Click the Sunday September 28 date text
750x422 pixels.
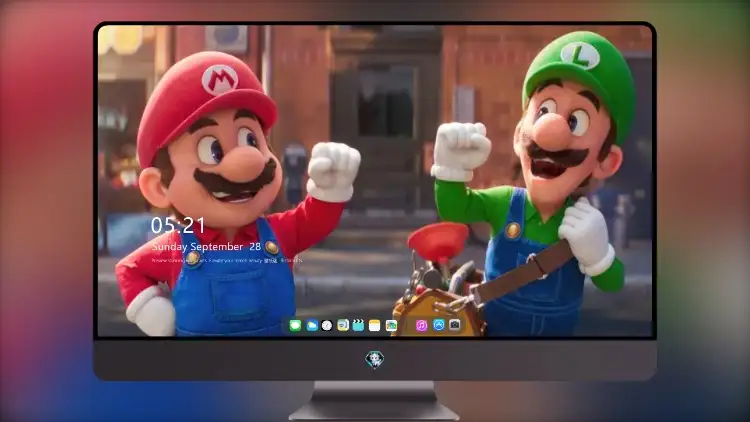[x=206, y=247]
